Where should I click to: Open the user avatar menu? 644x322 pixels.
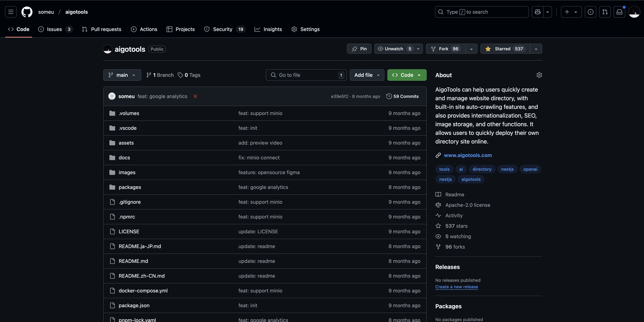coord(634,12)
